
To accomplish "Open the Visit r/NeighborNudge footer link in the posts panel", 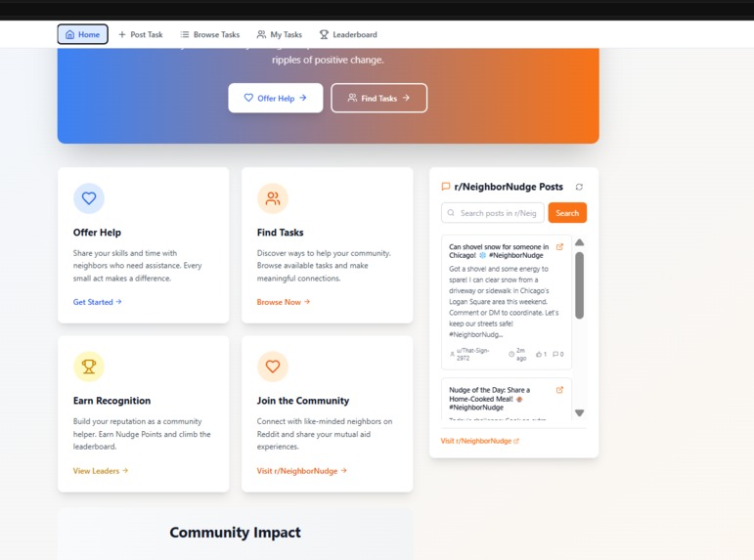I will click(x=479, y=441).
